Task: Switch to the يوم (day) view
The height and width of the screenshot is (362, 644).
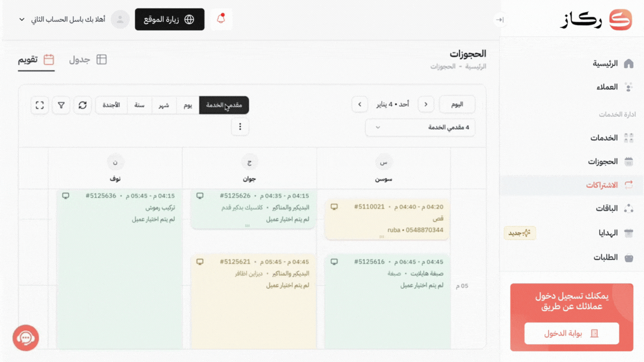Action: click(x=188, y=105)
